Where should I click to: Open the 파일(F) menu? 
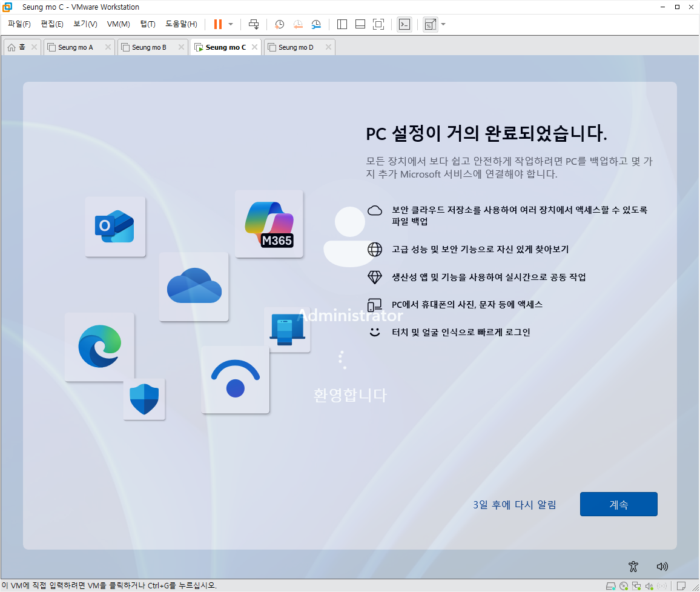19,24
